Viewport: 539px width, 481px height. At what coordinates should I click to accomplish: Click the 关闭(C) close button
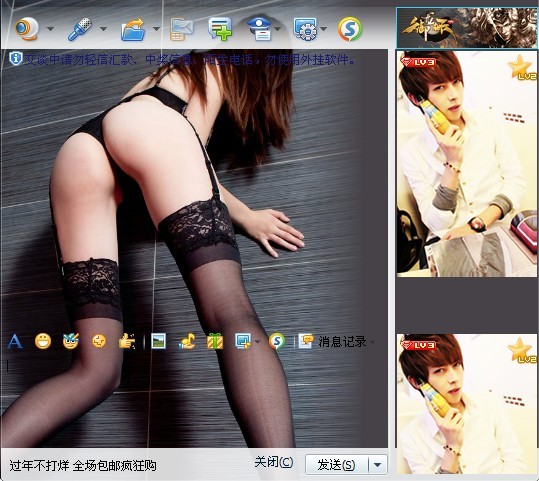tap(274, 462)
